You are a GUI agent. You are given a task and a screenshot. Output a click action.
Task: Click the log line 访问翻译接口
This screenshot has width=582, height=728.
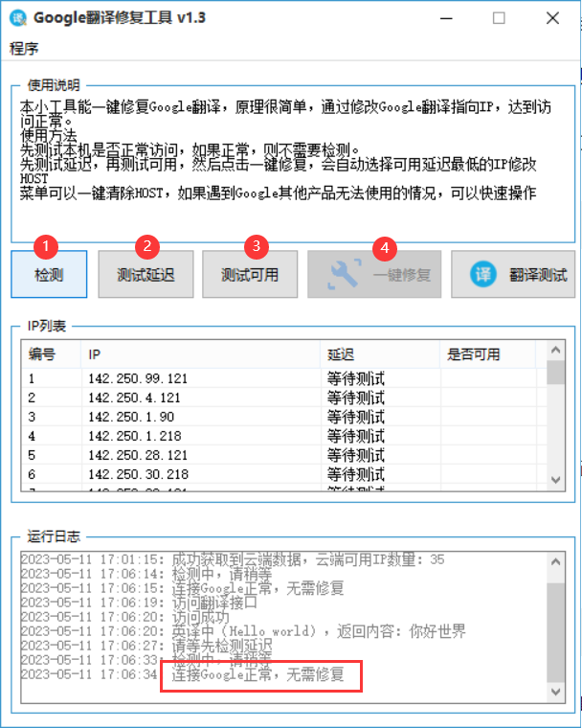point(139,603)
